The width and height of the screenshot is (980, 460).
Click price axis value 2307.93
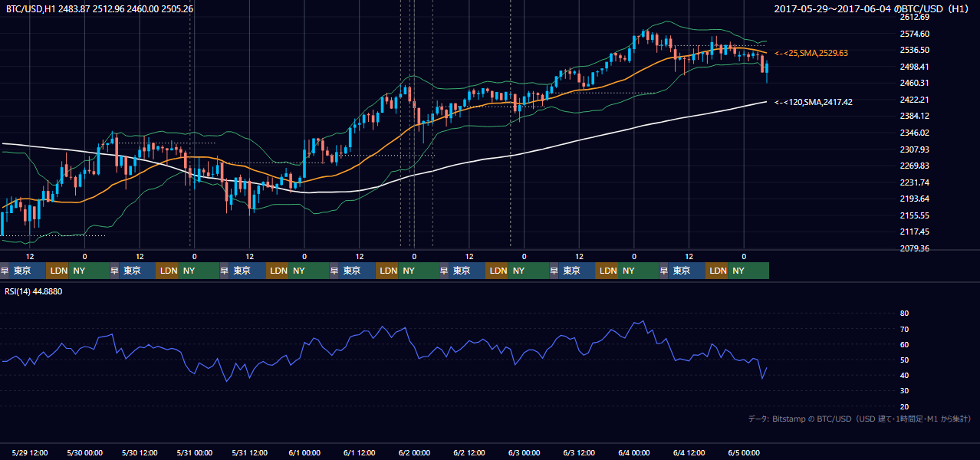point(914,149)
